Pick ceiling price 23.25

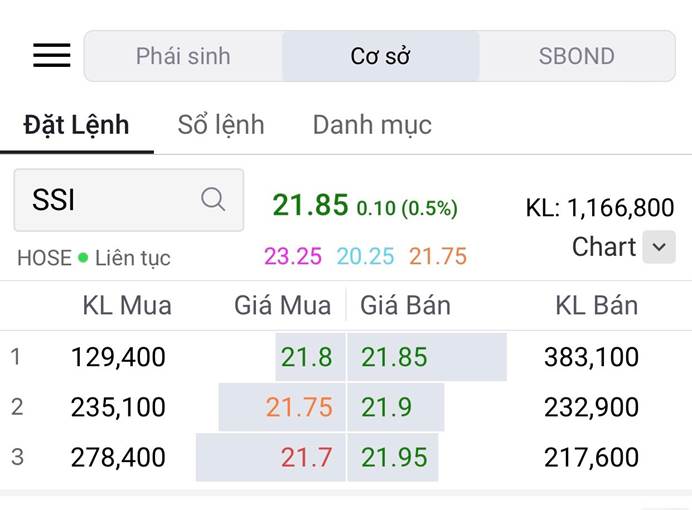[293, 256]
